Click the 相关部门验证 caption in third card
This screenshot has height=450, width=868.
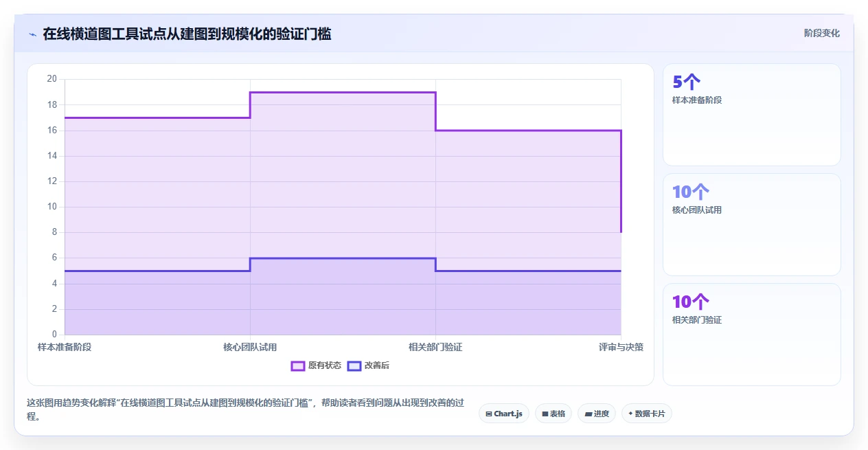697,320
